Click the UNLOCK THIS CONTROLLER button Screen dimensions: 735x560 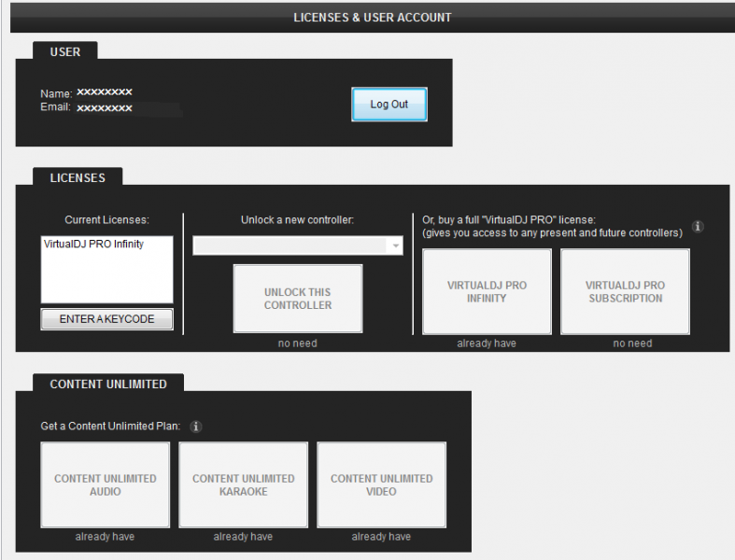click(x=298, y=299)
